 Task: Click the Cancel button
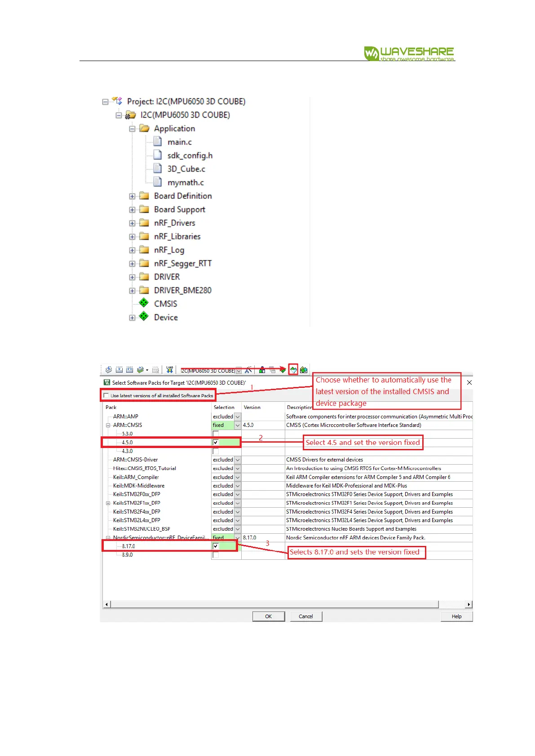click(x=306, y=616)
